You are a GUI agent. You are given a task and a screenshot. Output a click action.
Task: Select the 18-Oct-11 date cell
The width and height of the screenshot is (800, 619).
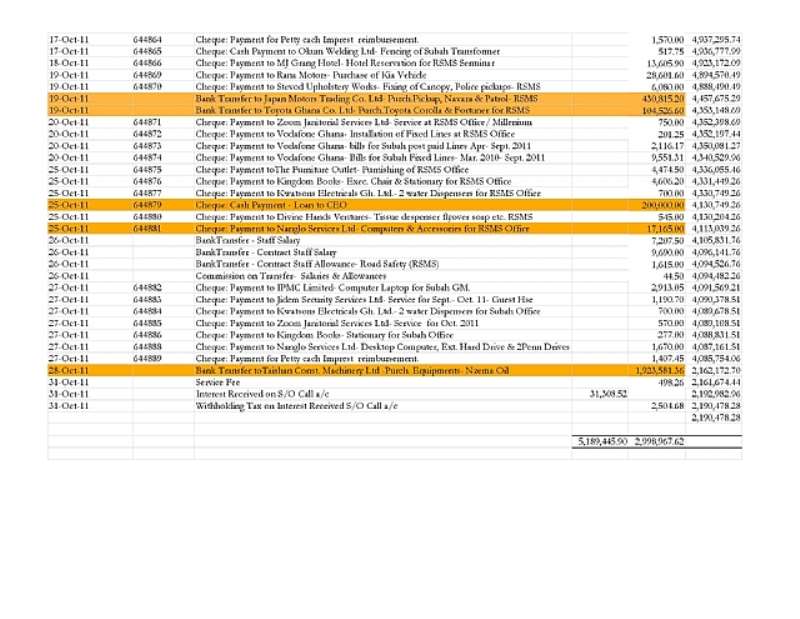[68, 63]
